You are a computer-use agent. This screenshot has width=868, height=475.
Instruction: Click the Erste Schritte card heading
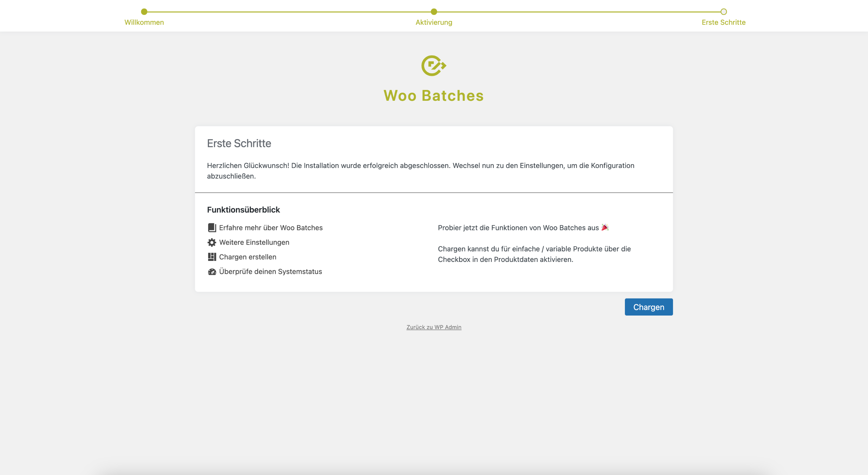[x=239, y=144]
